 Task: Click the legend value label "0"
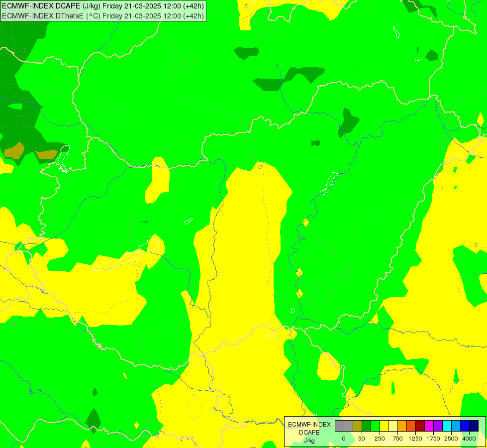pyautogui.click(x=344, y=439)
